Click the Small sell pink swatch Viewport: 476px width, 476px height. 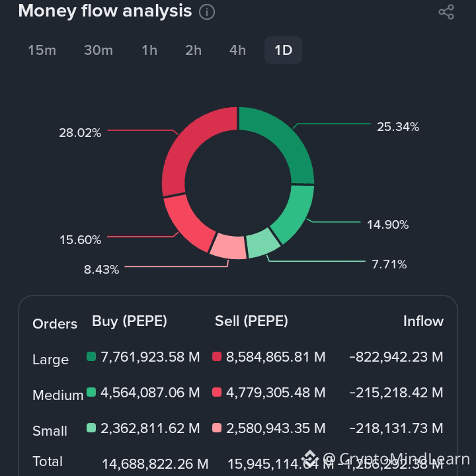[x=217, y=428]
